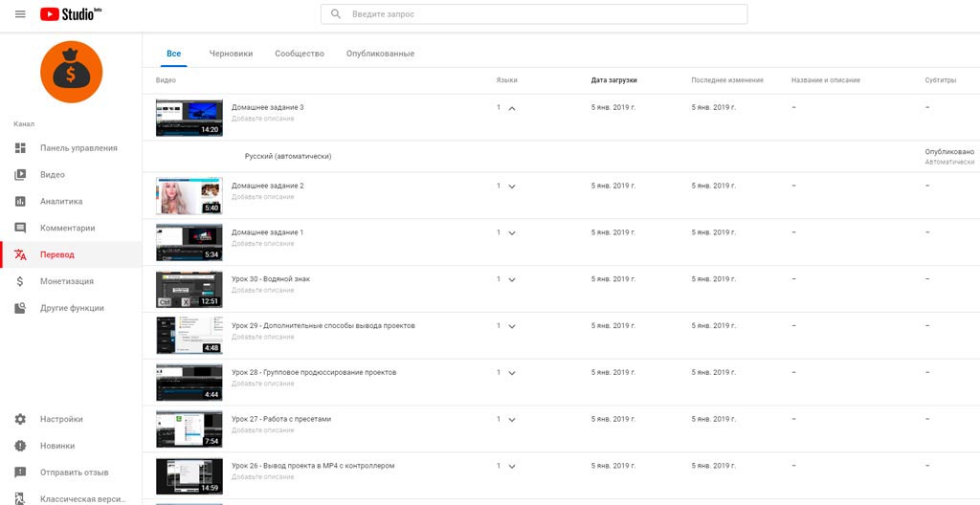Sort by Дата загрузки column header

[613, 80]
